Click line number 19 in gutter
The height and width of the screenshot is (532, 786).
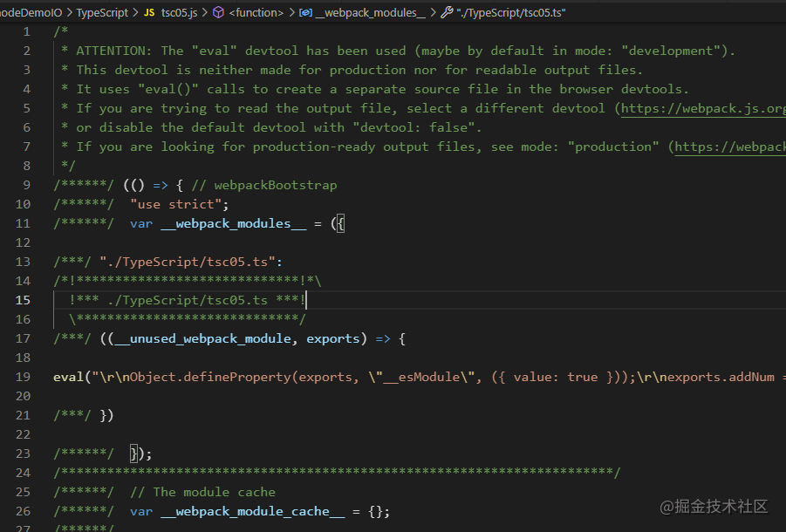[23, 377]
